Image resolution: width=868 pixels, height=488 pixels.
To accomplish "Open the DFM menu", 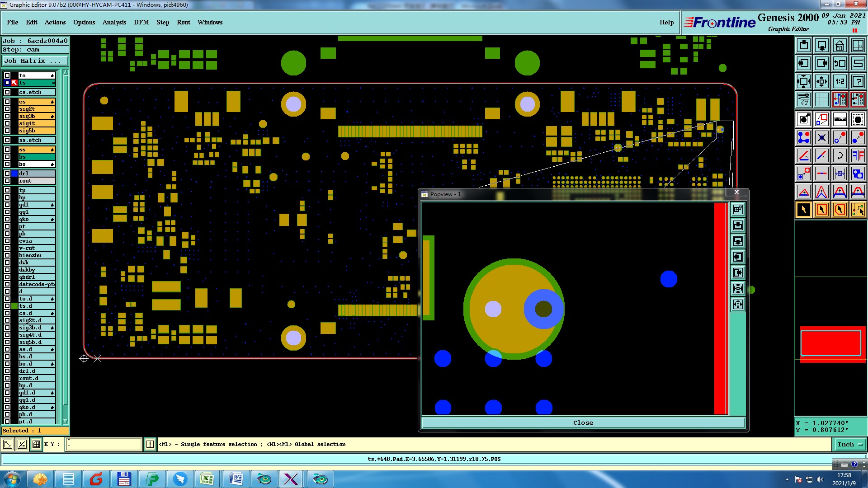I will point(141,22).
